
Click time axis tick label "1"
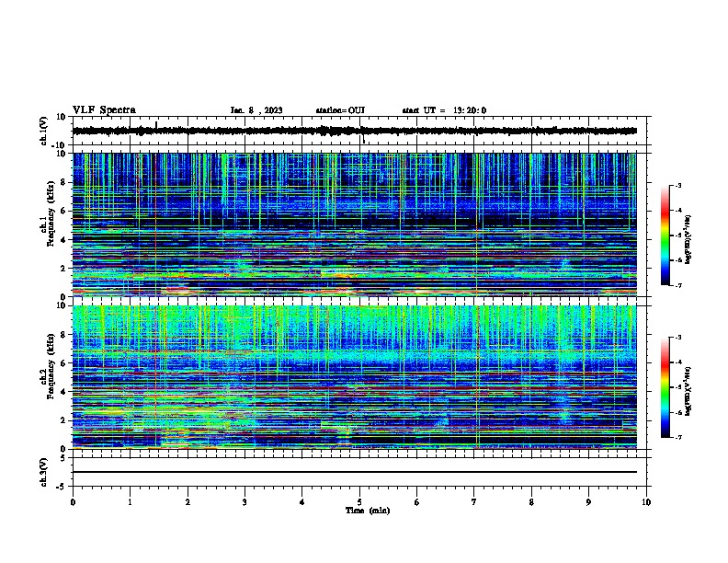pyautogui.click(x=130, y=502)
